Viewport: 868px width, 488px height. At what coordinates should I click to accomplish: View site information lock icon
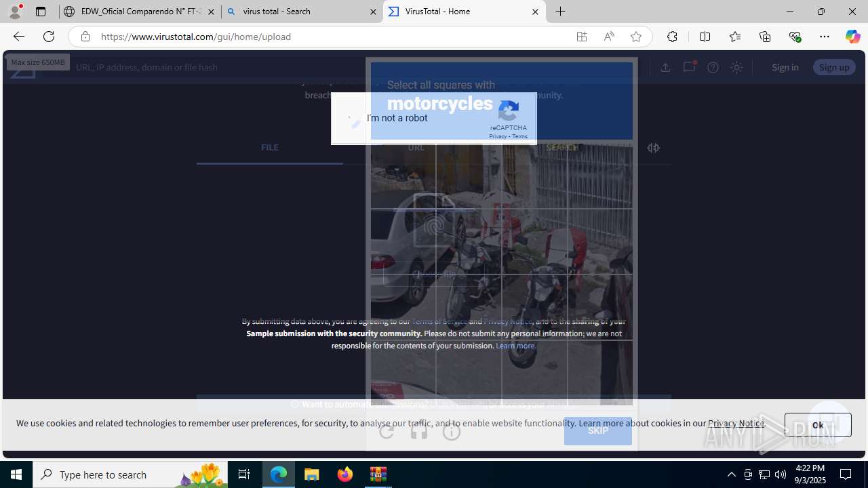85,37
